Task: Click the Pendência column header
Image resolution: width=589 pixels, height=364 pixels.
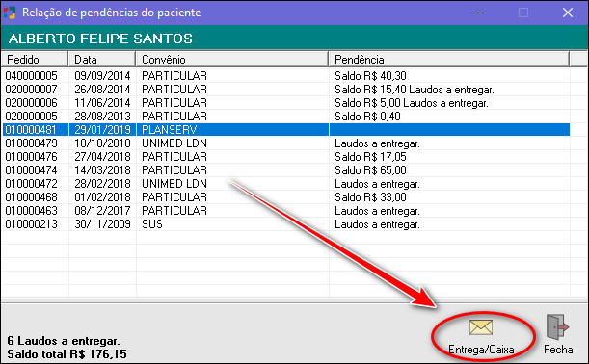Action: (x=449, y=60)
